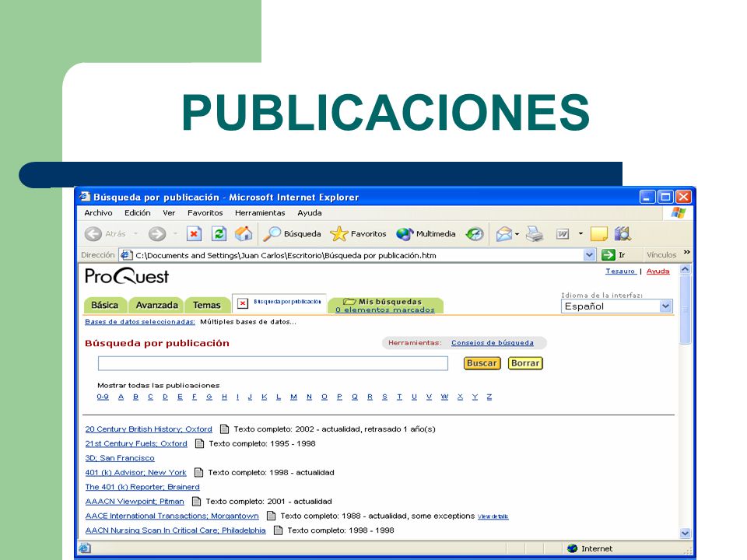Go to home page icon
This screenshot has width=747, height=560.
[244, 234]
